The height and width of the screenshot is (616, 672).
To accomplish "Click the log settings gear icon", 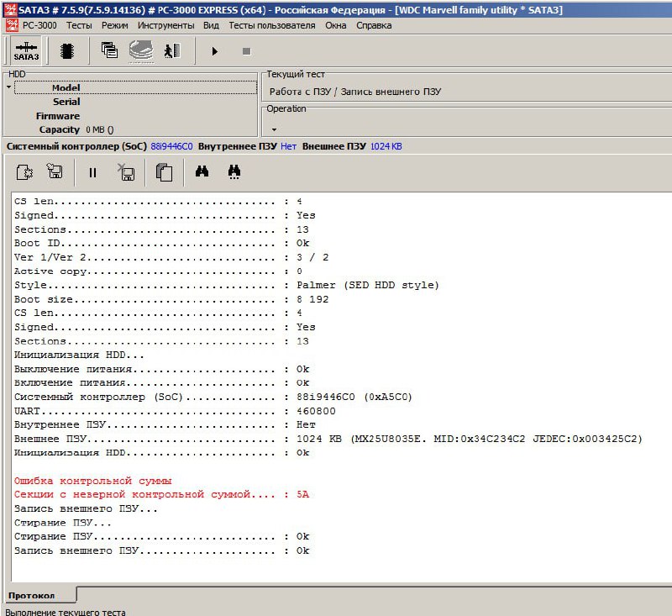I will point(25,172).
